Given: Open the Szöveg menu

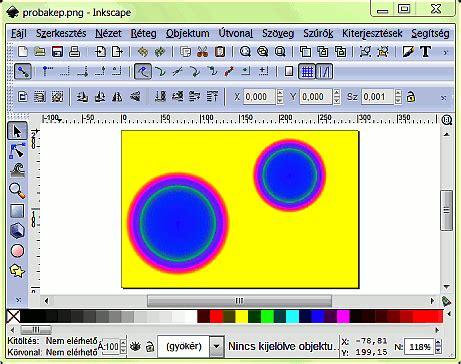Looking at the screenshot, I should 278,33.
